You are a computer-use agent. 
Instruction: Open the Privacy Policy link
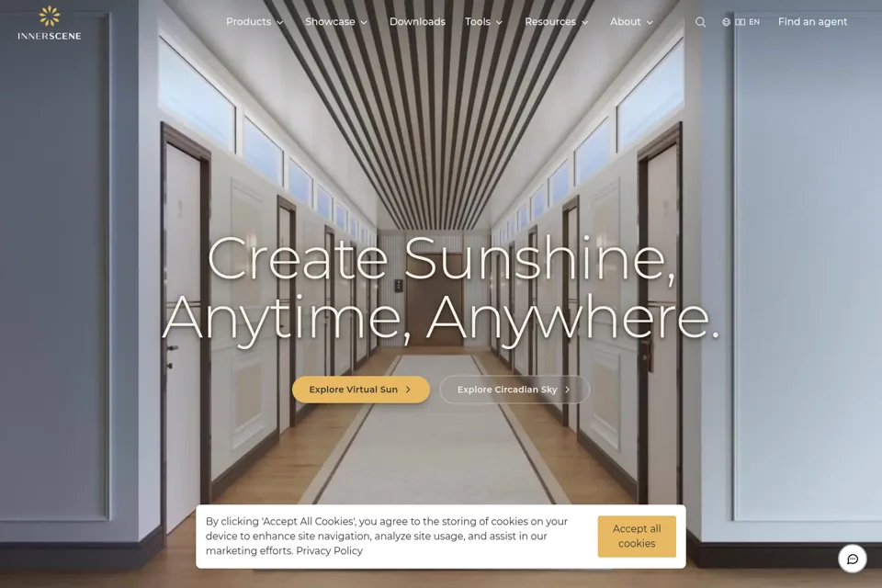329,551
